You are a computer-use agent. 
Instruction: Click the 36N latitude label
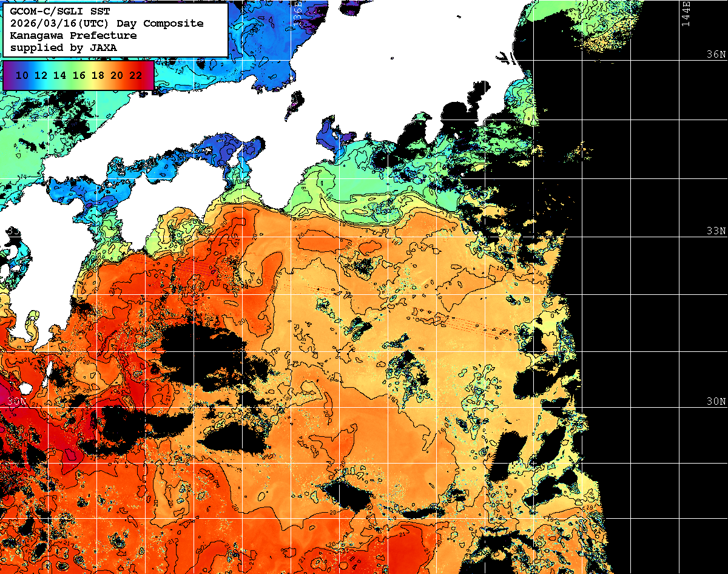(x=716, y=54)
